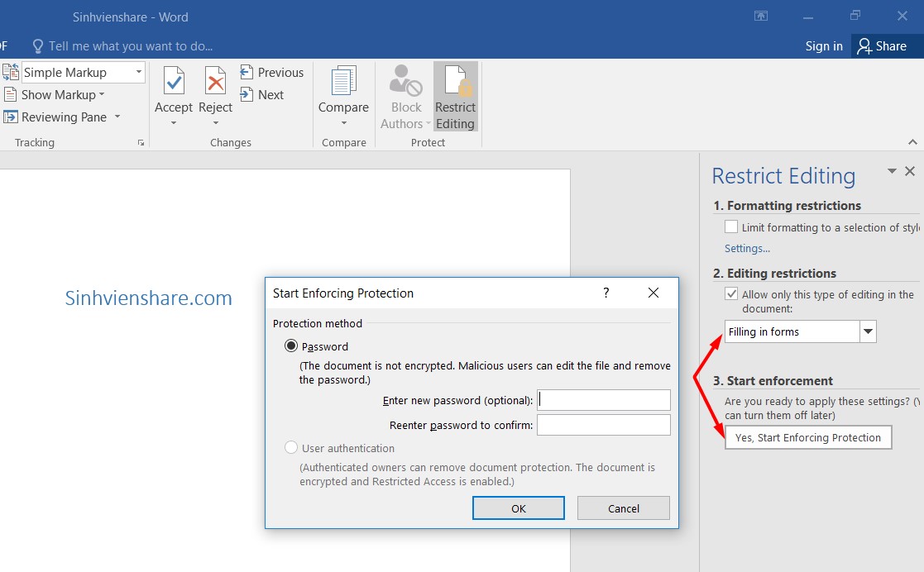
Task: Close the Restrict Editing pane
Action: point(910,171)
